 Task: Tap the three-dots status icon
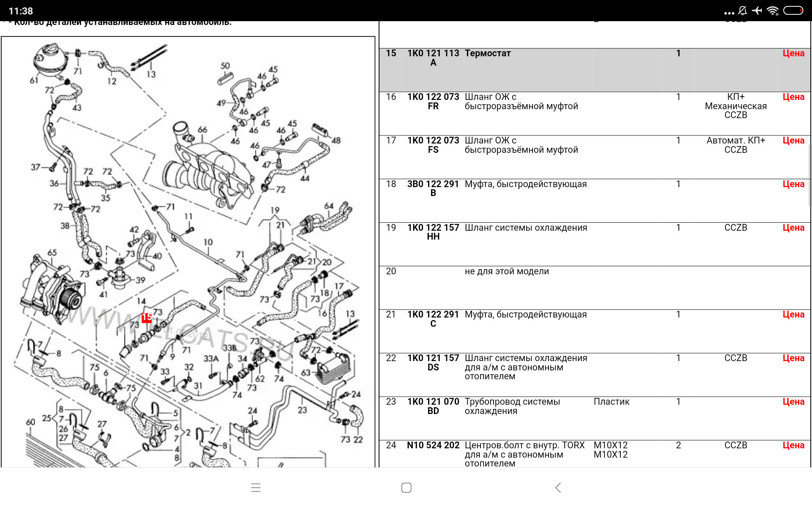coord(729,13)
